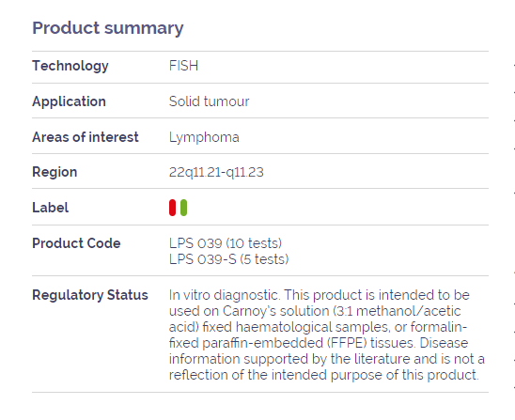The image size is (515, 420).
Task: Select the Application row label
Action: click(x=69, y=101)
